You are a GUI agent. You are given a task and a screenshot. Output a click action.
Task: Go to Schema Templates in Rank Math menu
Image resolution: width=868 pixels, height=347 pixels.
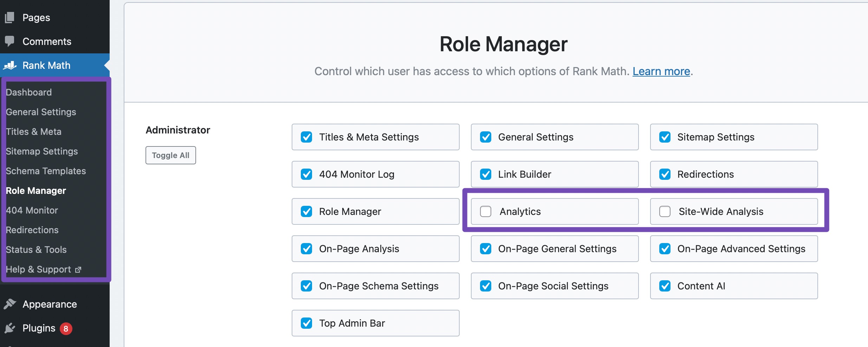pyautogui.click(x=46, y=171)
